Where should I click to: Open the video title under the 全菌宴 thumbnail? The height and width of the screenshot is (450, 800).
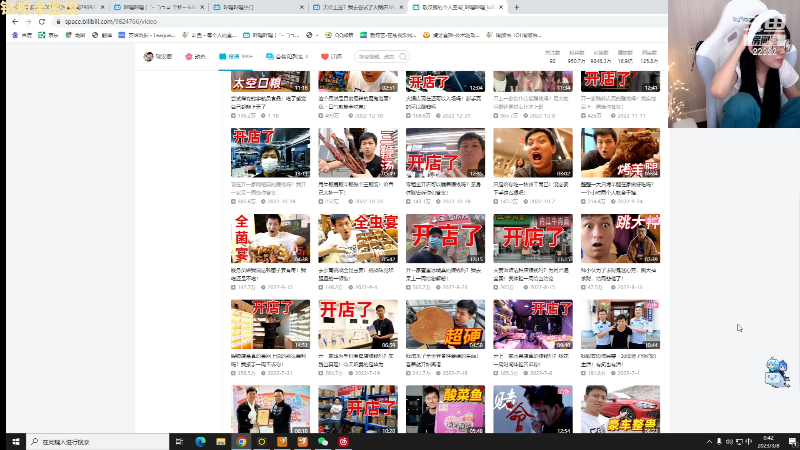click(269, 274)
